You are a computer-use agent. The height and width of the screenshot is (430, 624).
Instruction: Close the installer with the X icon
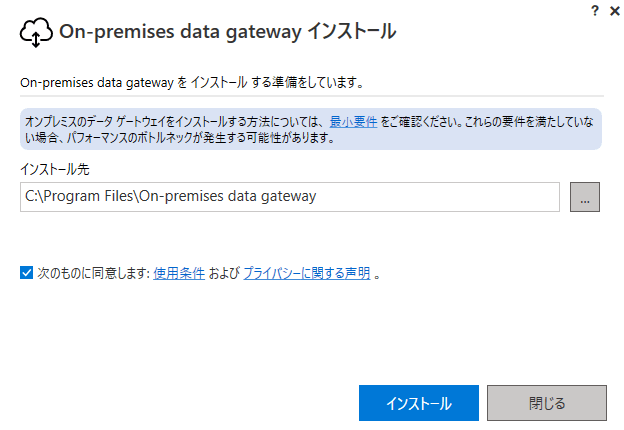(x=612, y=10)
